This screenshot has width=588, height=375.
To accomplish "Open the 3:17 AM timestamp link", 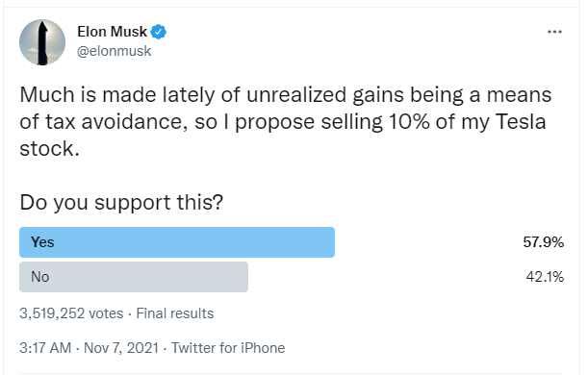I will tap(45, 348).
